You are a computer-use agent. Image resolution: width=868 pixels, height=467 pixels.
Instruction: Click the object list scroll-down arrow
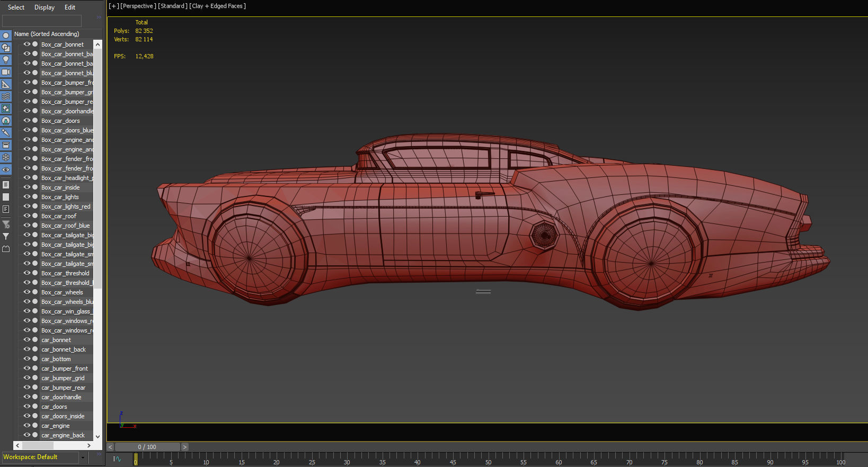coord(98,436)
